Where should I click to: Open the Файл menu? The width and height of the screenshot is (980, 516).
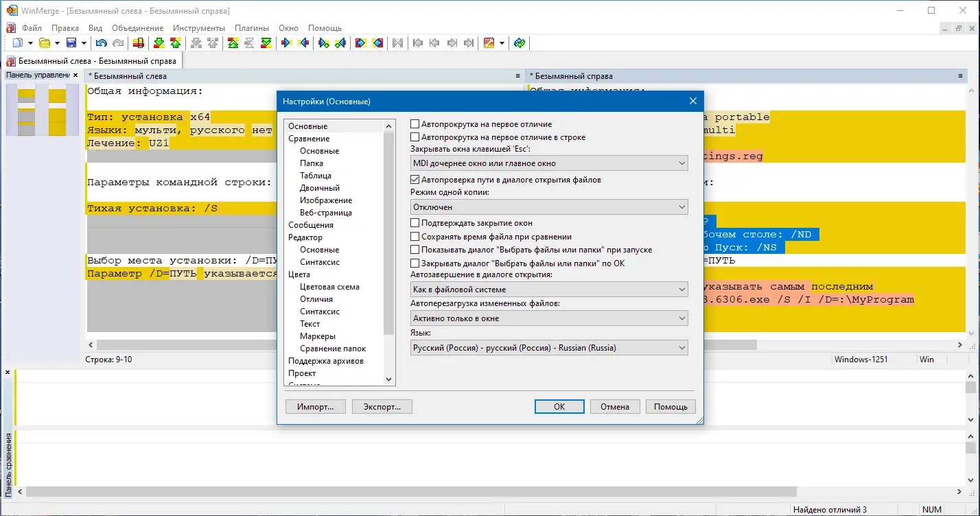coord(32,28)
